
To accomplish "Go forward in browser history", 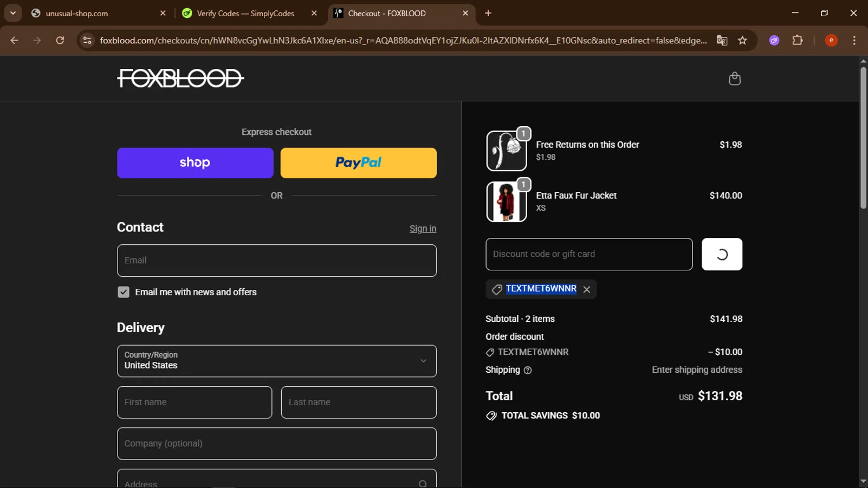I will pos(37,41).
